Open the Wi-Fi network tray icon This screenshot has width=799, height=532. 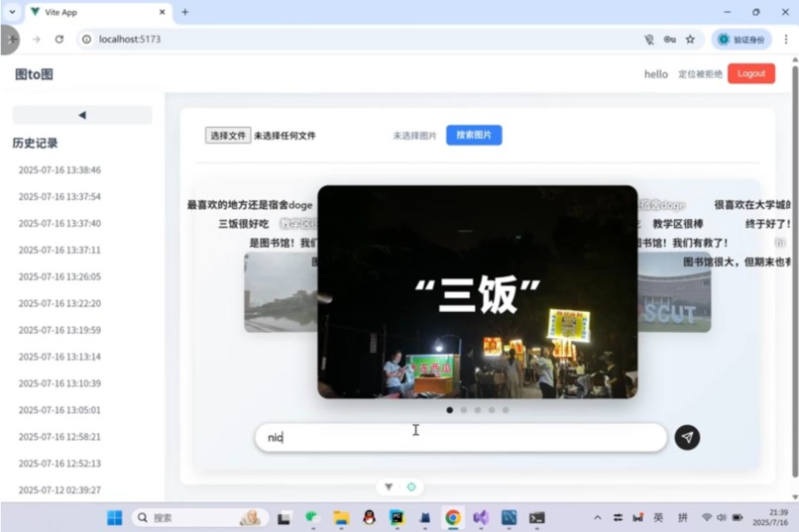(x=706, y=518)
